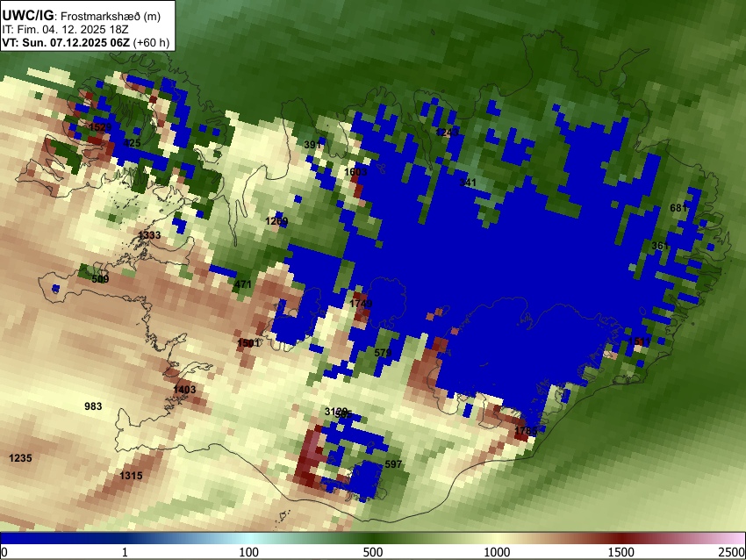The width and height of the screenshot is (746, 560).
Task: Click the map value label 1235
Action: coord(20,458)
